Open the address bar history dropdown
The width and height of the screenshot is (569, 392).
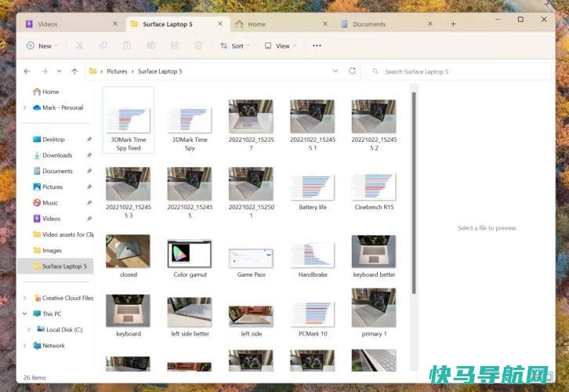point(335,71)
